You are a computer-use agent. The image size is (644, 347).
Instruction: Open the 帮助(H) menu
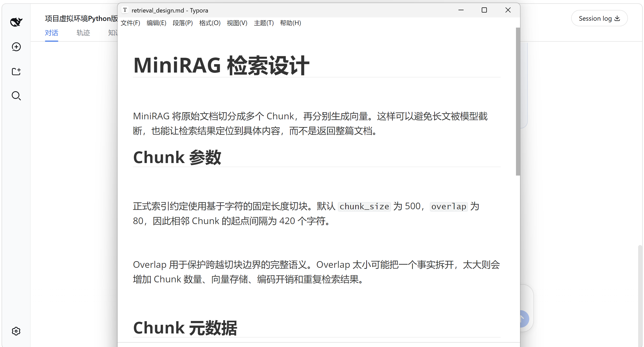(x=290, y=23)
